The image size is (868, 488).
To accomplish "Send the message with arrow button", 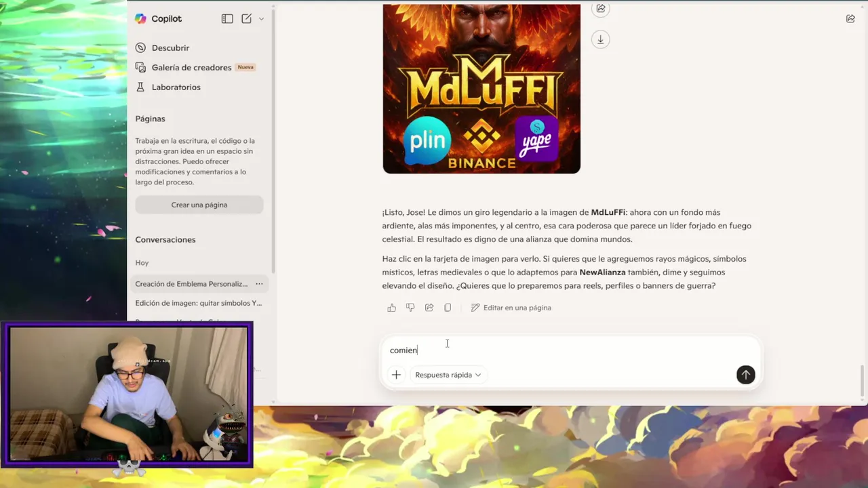I will coord(745,375).
